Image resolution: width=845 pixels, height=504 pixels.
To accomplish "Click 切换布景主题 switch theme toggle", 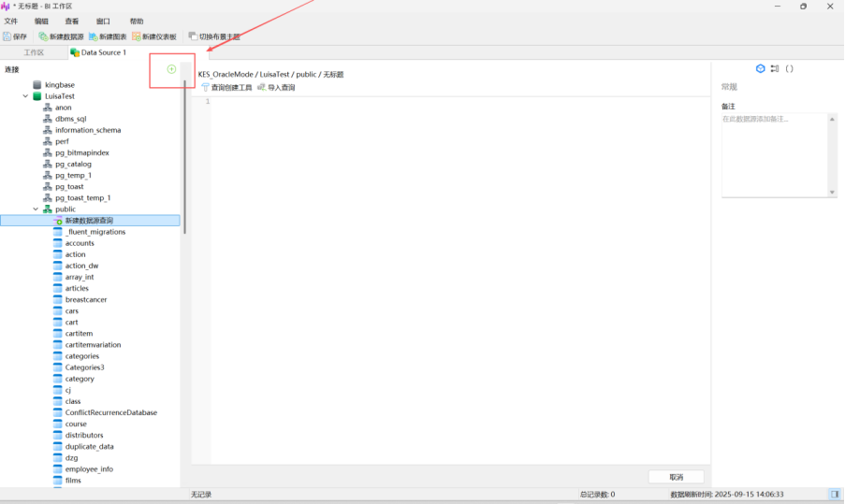I will click(x=213, y=36).
